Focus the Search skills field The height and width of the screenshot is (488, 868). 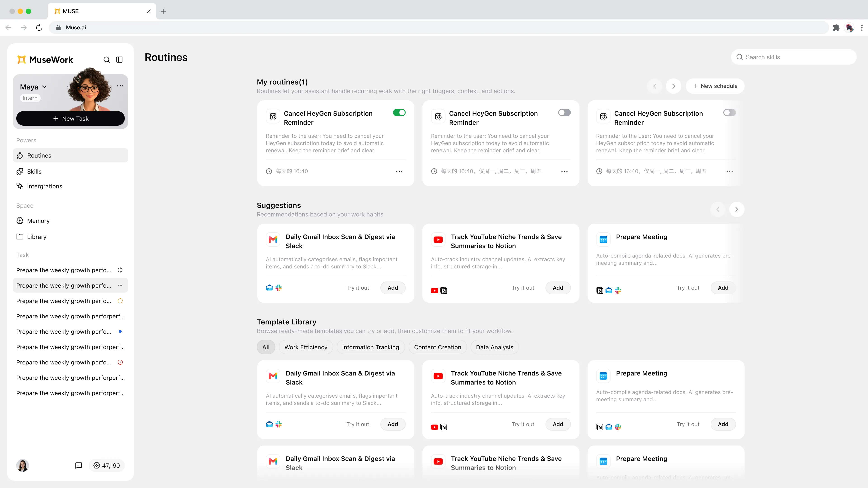(x=794, y=57)
